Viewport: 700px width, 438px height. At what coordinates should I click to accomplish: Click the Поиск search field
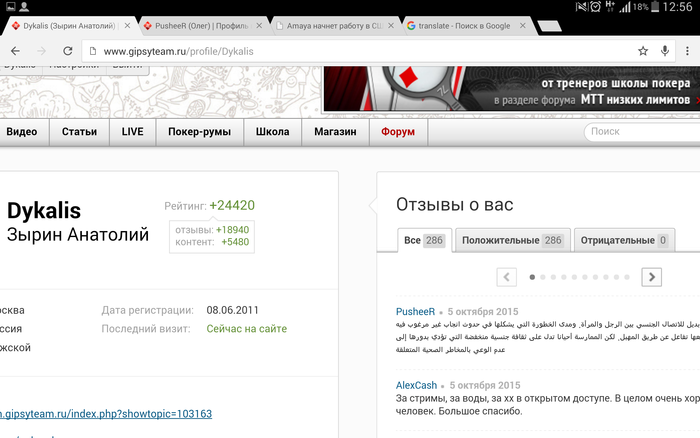click(642, 132)
